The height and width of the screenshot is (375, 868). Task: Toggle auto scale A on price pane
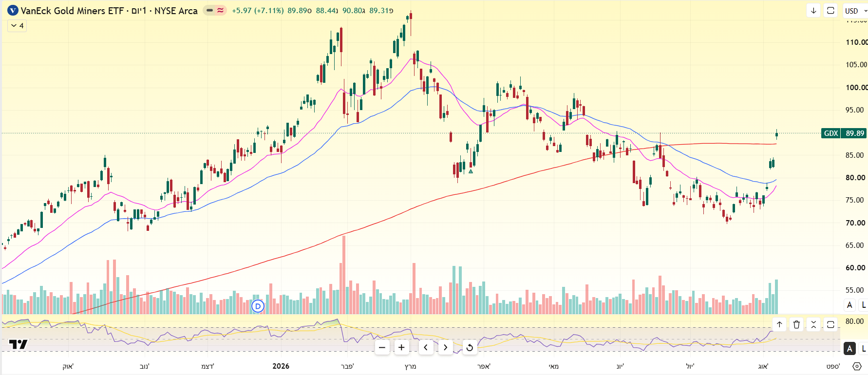coord(849,305)
